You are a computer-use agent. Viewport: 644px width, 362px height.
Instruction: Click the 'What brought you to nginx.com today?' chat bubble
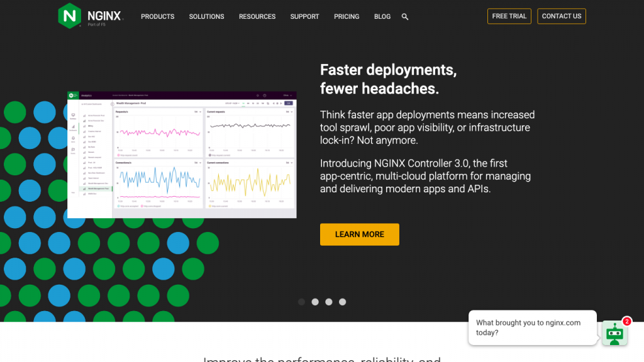coord(532,327)
